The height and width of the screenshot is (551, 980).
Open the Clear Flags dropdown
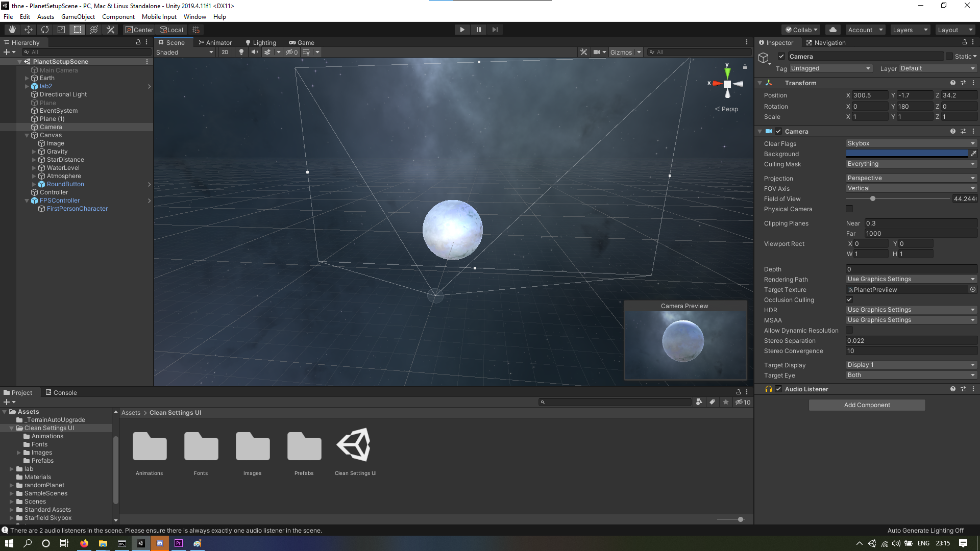click(911, 143)
